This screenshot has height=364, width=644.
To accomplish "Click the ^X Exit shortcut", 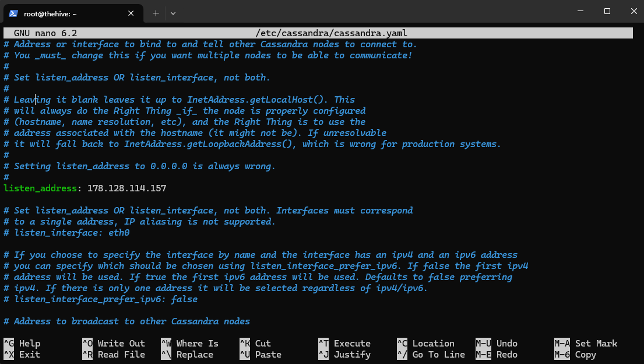I will (x=22, y=355).
